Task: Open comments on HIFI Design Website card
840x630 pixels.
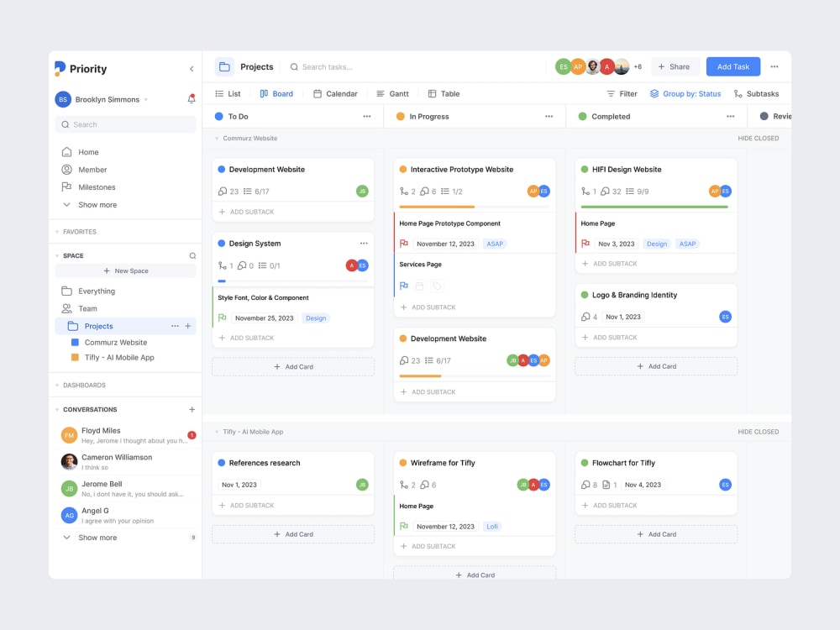Action: 610,192
